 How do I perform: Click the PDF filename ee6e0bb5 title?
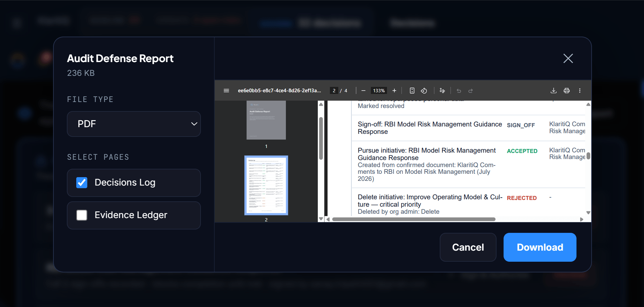click(x=280, y=91)
